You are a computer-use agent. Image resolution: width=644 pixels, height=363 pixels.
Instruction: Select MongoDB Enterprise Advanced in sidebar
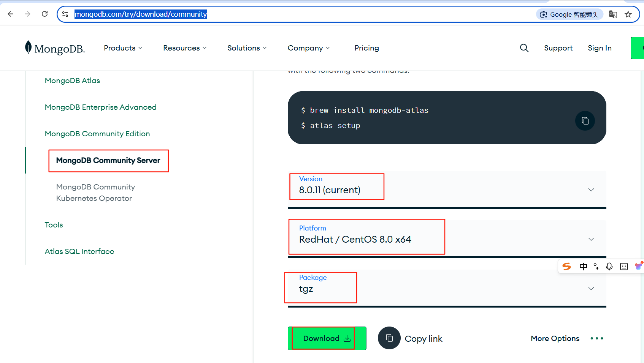click(100, 107)
